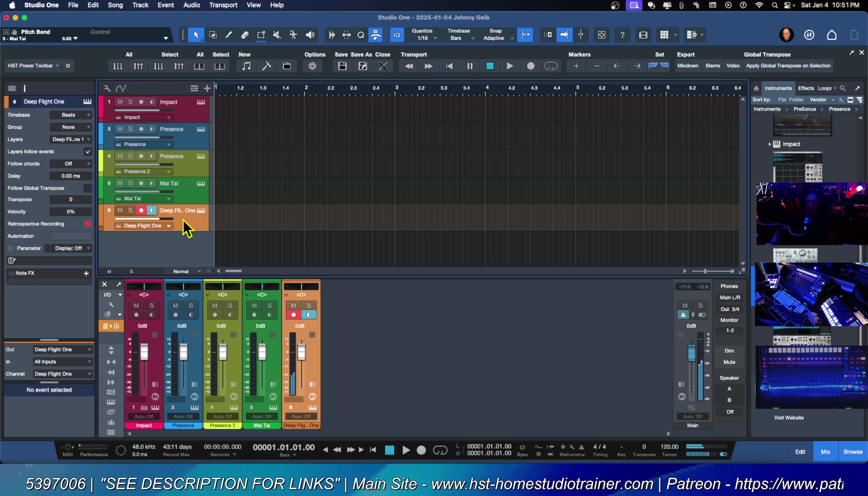Select the Eraser tool

point(245,35)
